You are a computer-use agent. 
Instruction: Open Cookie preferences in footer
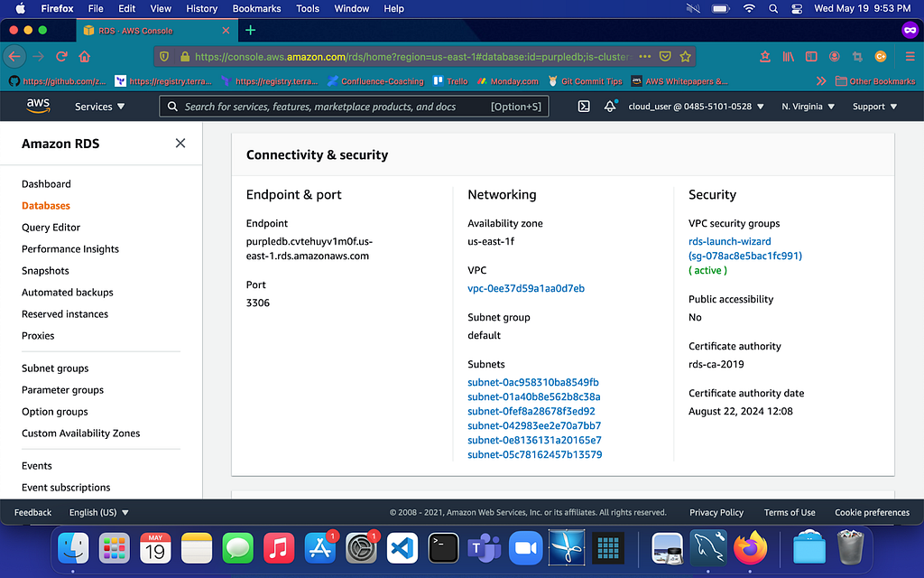pos(872,513)
